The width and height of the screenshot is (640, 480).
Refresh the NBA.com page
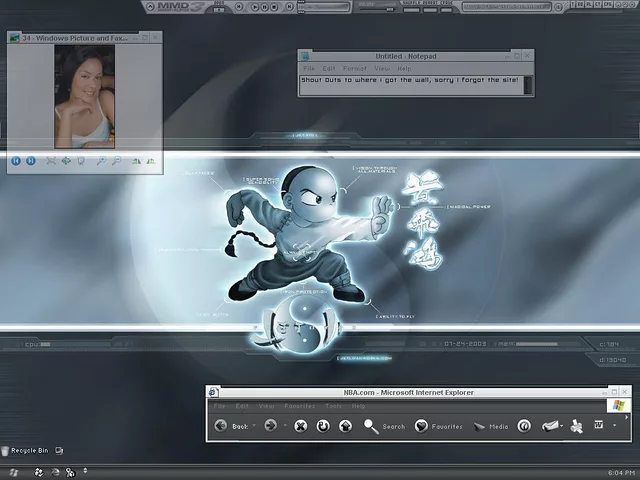point(323,426)
